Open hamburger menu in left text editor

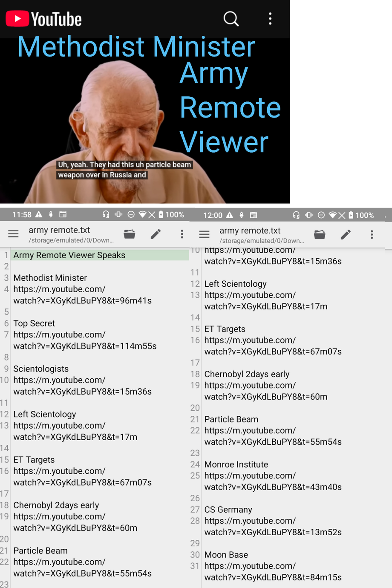click(14, 234)
